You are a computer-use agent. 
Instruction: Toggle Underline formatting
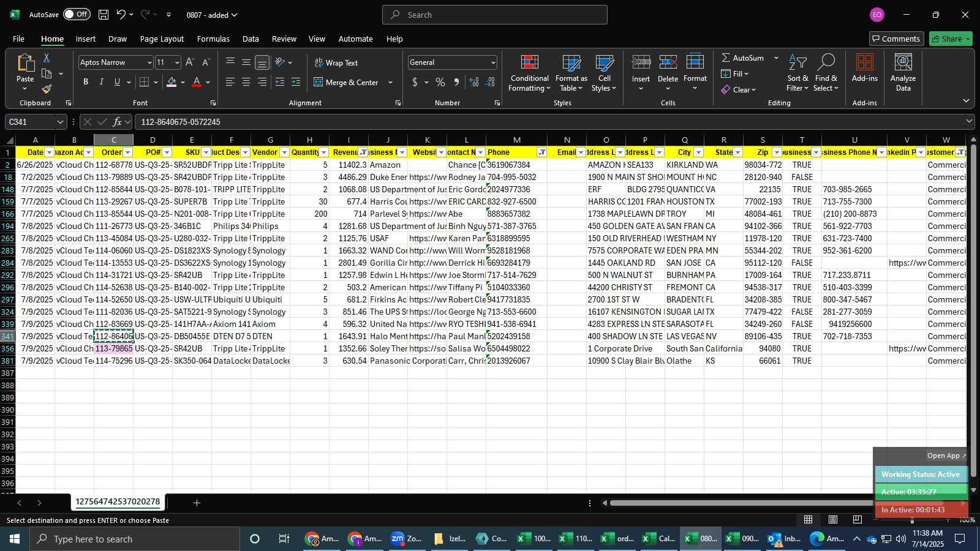coord(117,82)
